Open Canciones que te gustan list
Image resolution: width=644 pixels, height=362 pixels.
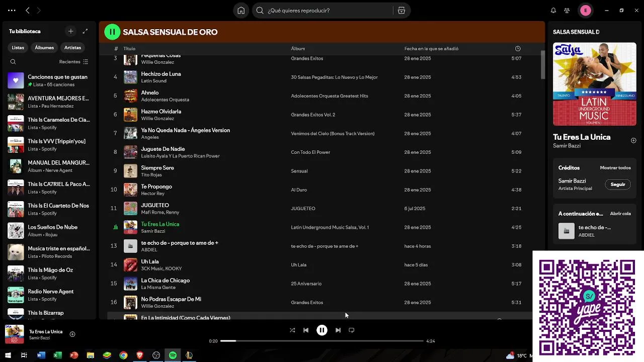point(49,80)
